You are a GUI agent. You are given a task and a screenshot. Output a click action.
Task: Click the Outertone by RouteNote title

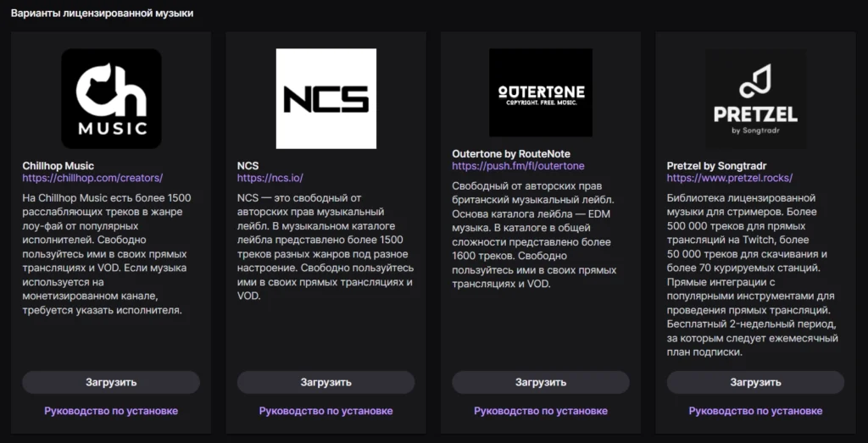511,154
